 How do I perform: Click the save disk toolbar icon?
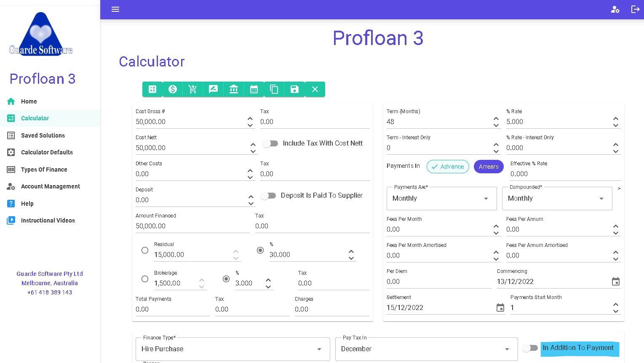click(x=294, y=89)
